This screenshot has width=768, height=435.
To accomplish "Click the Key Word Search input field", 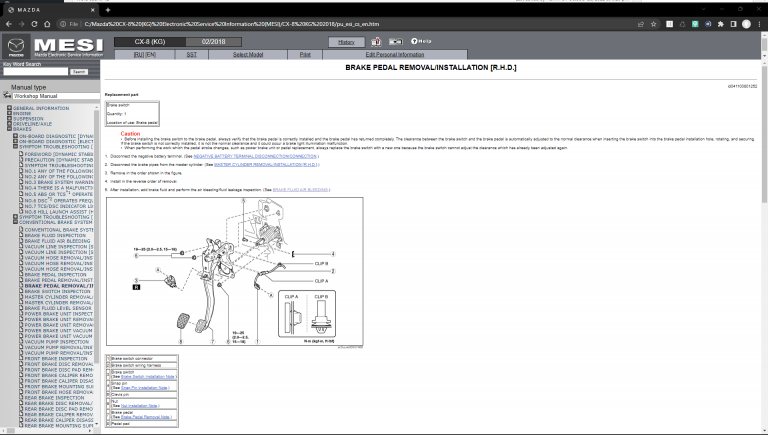I will (x=35, y=72).
